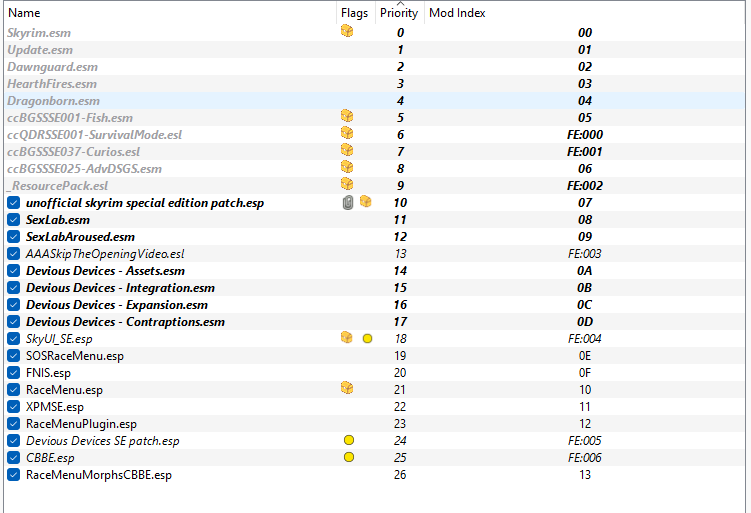Toggle the RaceMenuPlugin.esp checkbox

point(14,424)
